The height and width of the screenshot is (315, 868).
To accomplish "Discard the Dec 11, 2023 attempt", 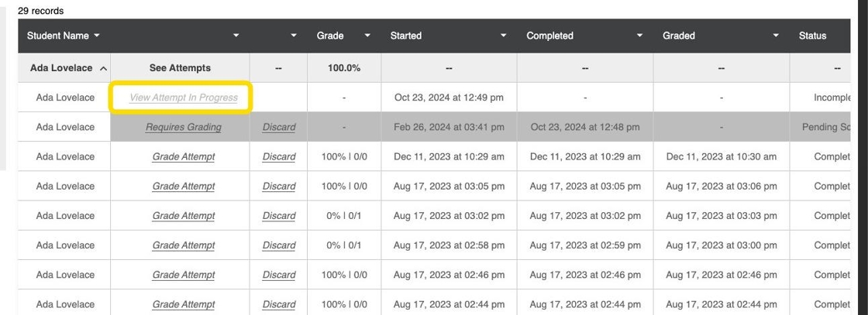I will 279,156.
